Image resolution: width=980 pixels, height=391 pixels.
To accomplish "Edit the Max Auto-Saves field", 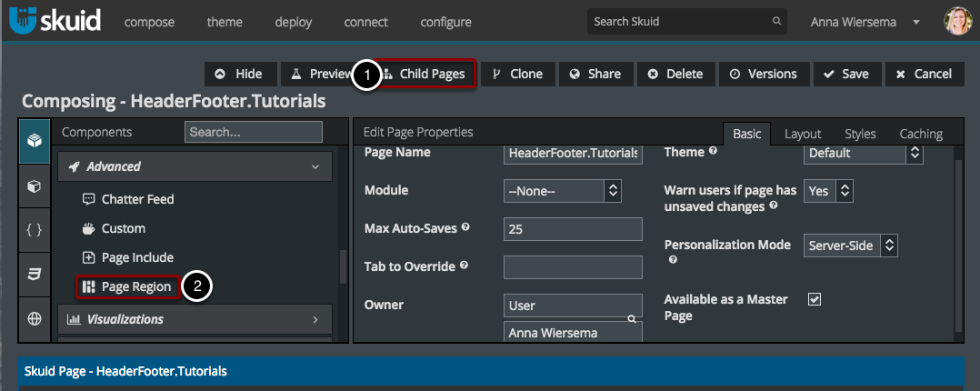I will (573, 229).
